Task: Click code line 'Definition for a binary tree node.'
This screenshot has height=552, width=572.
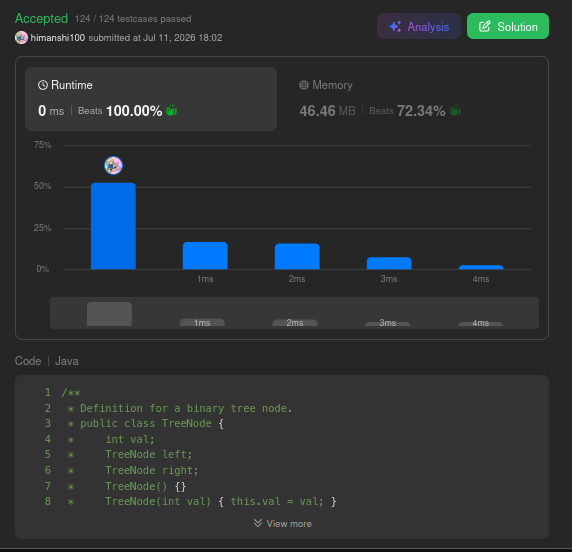Action: [x=186, y=408]
